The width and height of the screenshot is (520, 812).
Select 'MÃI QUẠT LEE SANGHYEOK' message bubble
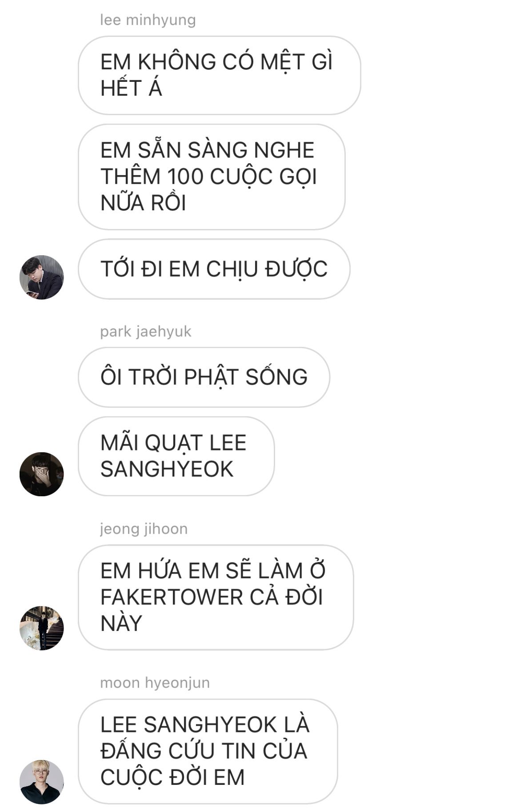click(x=176, y=456)
